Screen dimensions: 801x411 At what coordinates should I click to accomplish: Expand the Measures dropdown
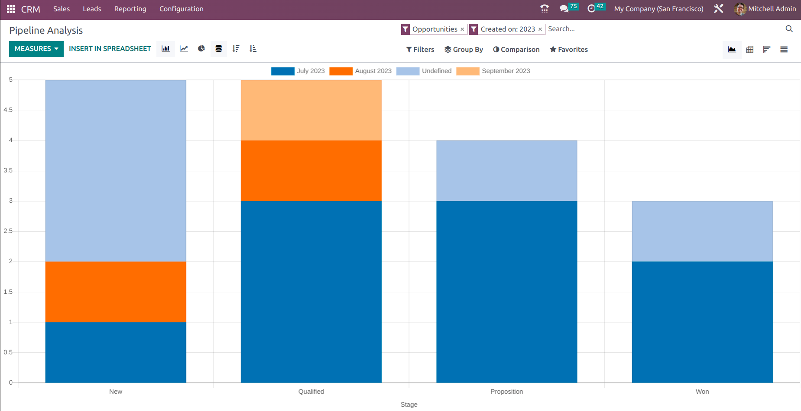(36, 48)
